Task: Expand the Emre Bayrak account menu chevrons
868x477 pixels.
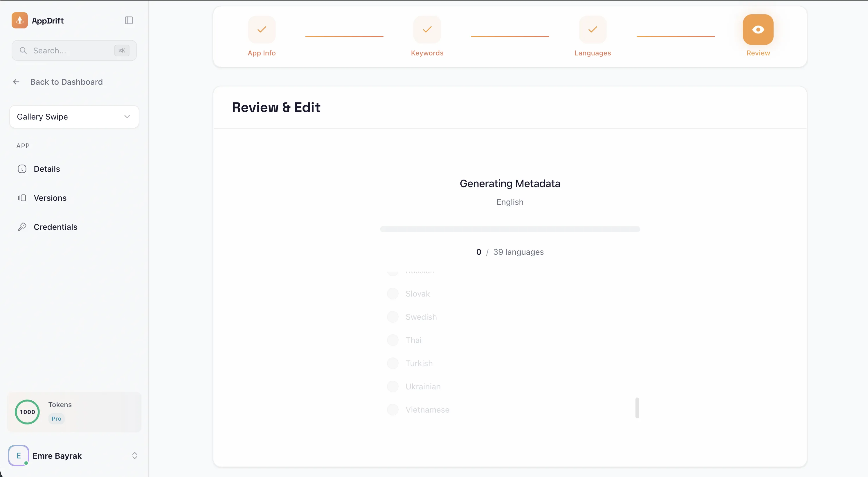Action: click(x=134, y=456)
